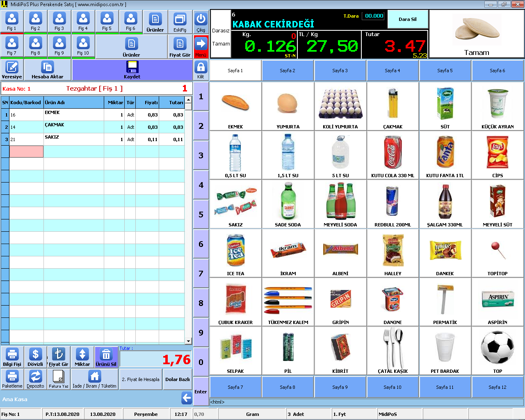Viewport: 525px width, 420px height.
Task: Open Fiyat Gör price viewer
Action: pos(180,47)
